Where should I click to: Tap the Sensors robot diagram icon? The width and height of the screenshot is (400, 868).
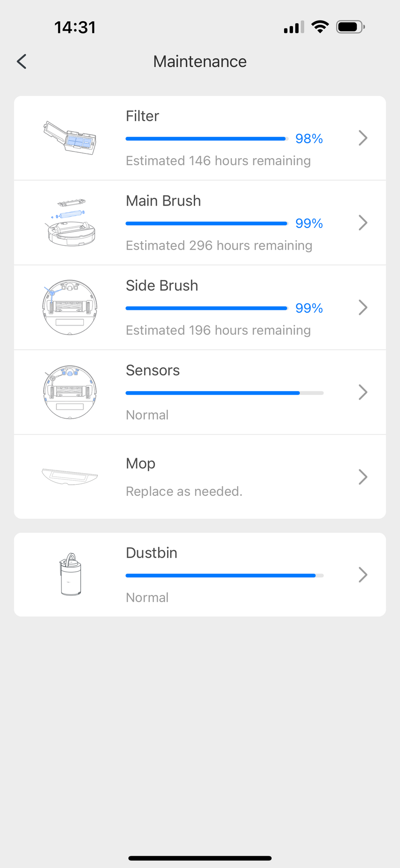pos(70,392)
